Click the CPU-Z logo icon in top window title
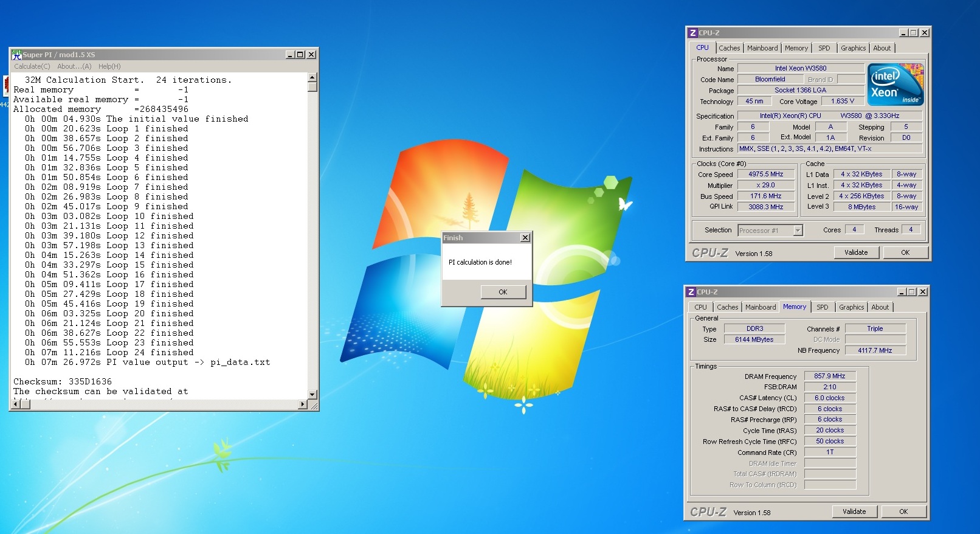 (692, 33)
